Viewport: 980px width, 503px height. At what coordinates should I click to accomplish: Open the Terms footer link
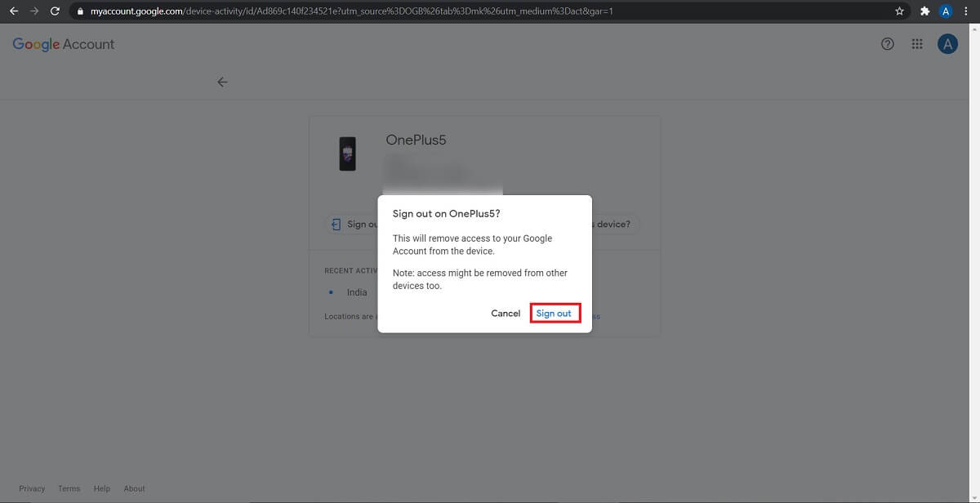pyautogui.click(x=69, y=488)
